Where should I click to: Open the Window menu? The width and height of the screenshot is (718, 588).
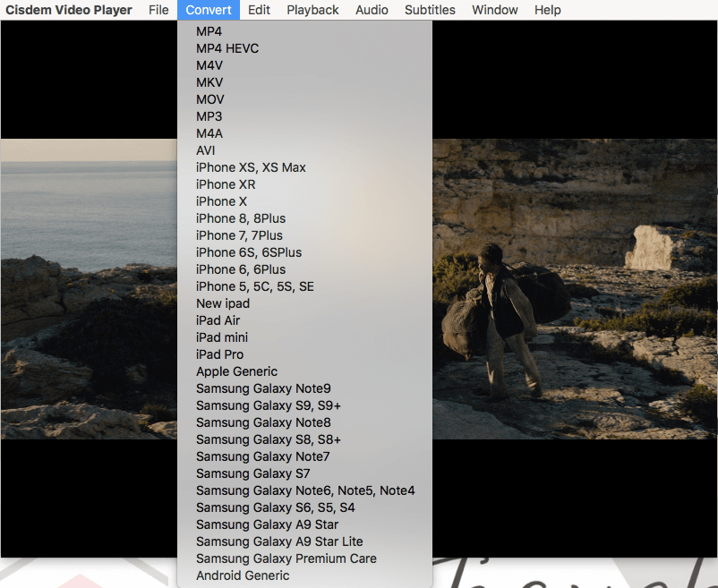point(495,10)
